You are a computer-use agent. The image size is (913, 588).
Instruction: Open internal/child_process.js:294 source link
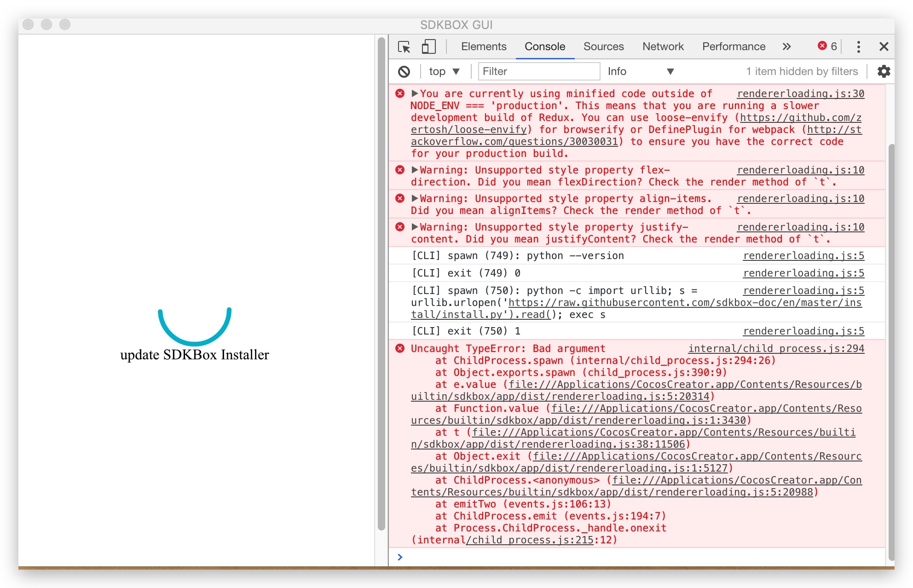(x=776, y=349)
